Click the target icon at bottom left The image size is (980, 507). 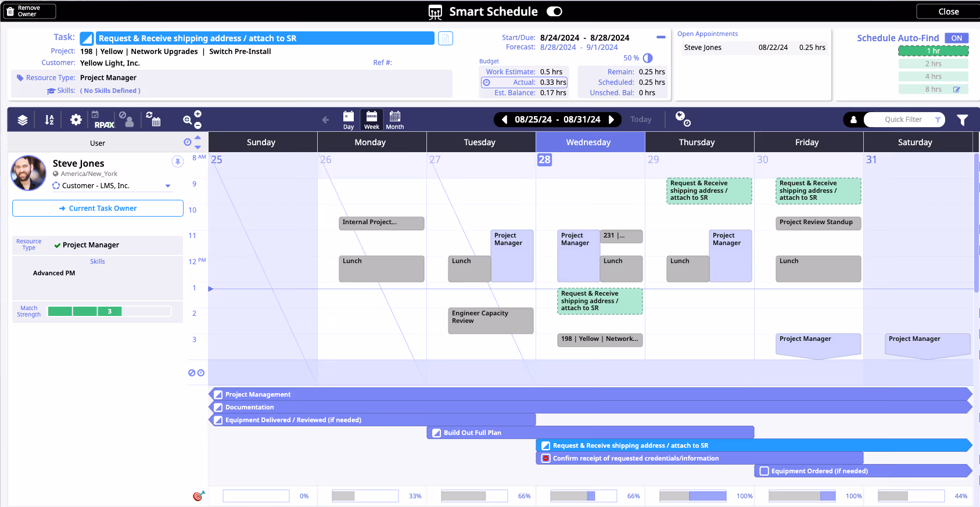(199, 496)
